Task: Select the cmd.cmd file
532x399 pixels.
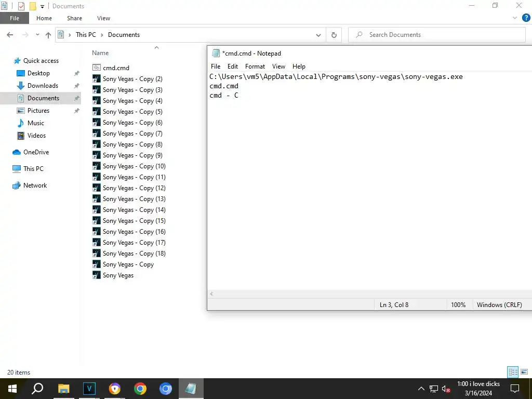Action: (116, 68)
